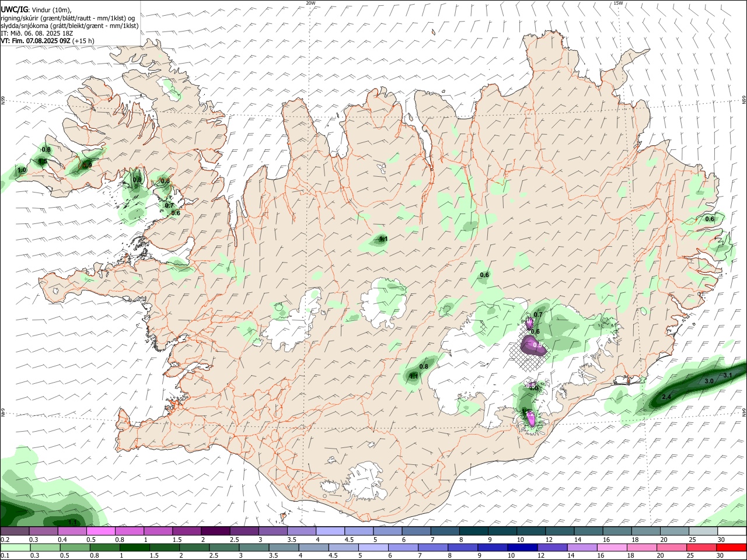Click the '0.2' label in snow legend
Image resolution: width=747 pixels, height=560 pixels.
point(5,540)
